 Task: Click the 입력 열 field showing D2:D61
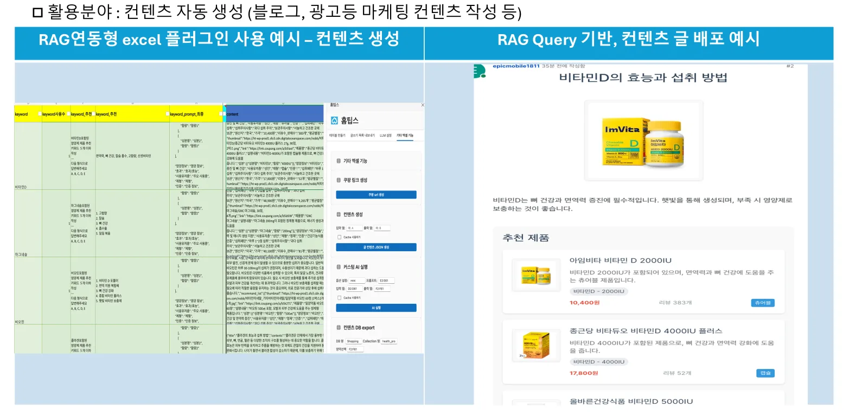coord(354,289)
